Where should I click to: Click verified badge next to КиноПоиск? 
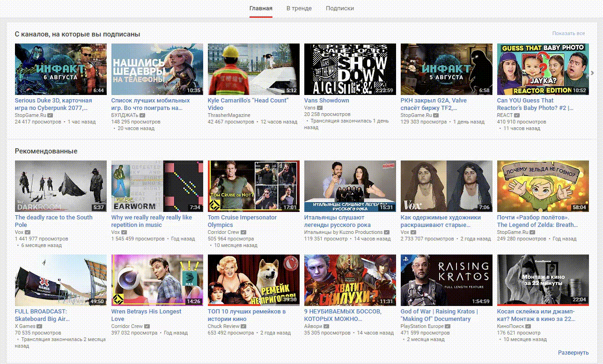point(528,326)
